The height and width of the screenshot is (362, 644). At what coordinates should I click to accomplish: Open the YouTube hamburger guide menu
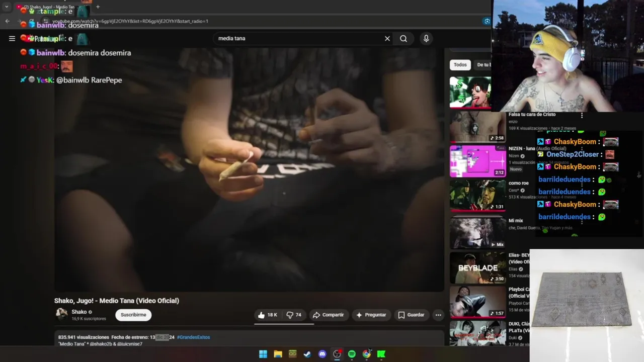(x=12, y=38)
